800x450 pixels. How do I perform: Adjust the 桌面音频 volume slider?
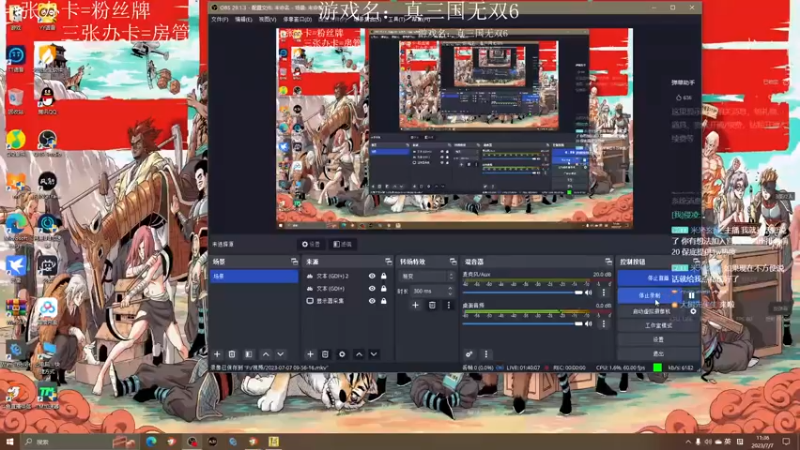[x=523, y=323]
